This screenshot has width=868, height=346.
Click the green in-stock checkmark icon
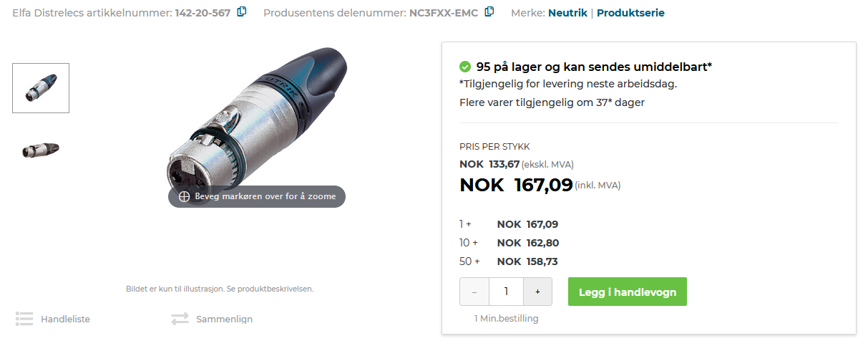pyautogui.click(x=465, y=67)
